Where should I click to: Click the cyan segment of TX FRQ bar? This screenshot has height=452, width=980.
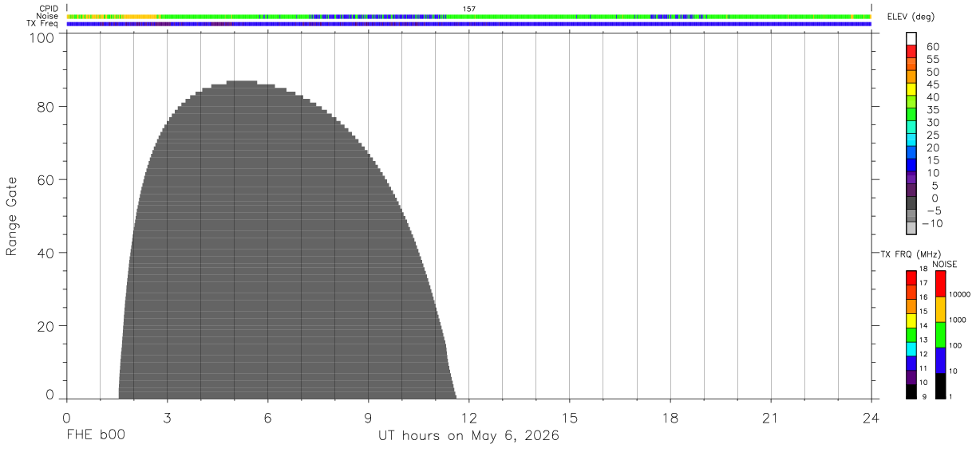(911, 349)
